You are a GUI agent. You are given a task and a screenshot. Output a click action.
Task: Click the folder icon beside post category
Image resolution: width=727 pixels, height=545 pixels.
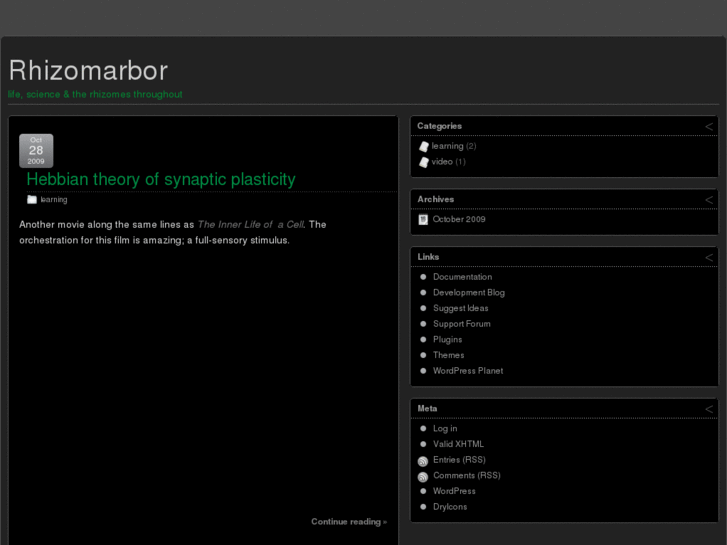32,200
